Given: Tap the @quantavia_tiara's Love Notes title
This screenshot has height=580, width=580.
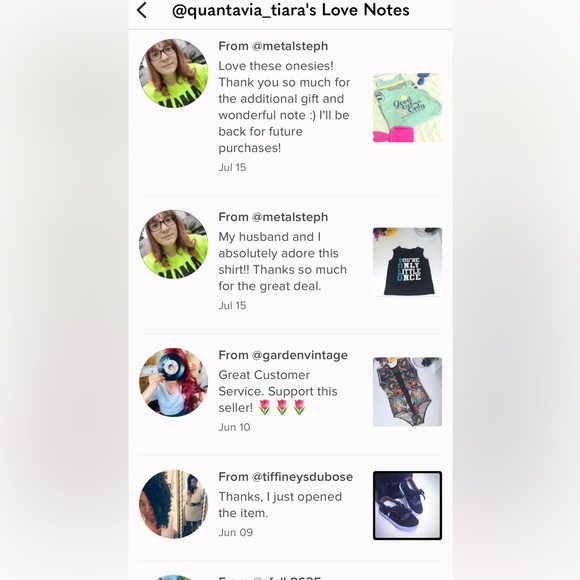Looking at the screenshot, I should (x=291, y=10).
